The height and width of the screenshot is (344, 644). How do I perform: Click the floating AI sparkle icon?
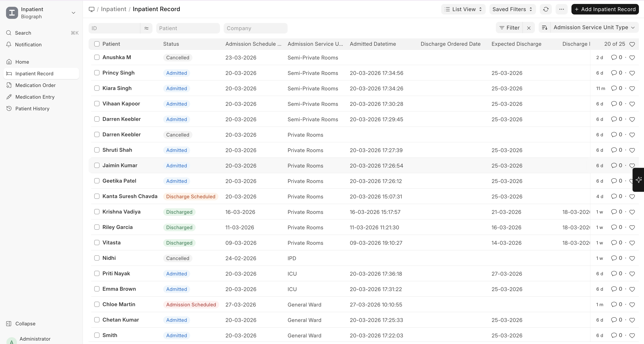(639, 180)
